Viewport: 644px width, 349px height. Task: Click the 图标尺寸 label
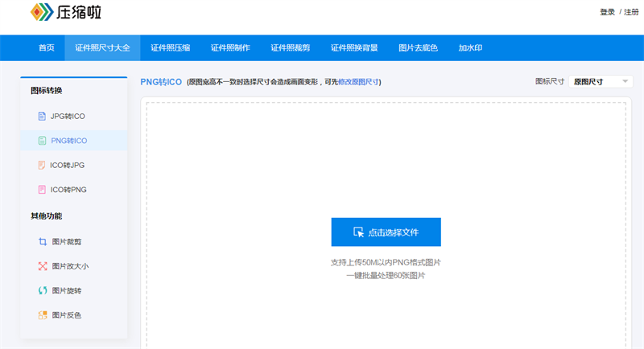coord(550,81)
